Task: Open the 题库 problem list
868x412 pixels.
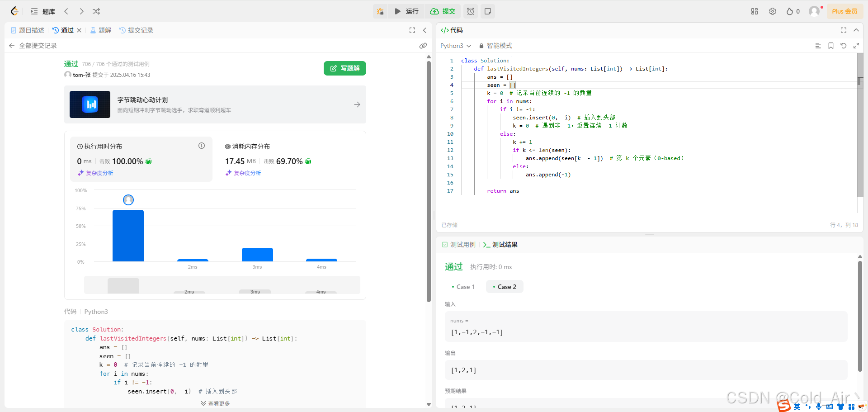Action: click(x=43, y=11)
